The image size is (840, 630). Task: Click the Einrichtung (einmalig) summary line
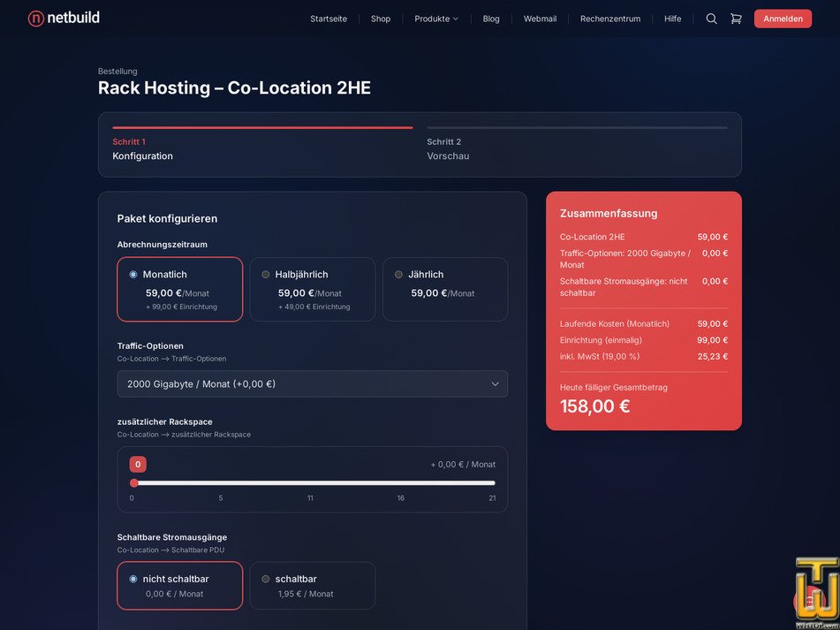coord(644,340)
